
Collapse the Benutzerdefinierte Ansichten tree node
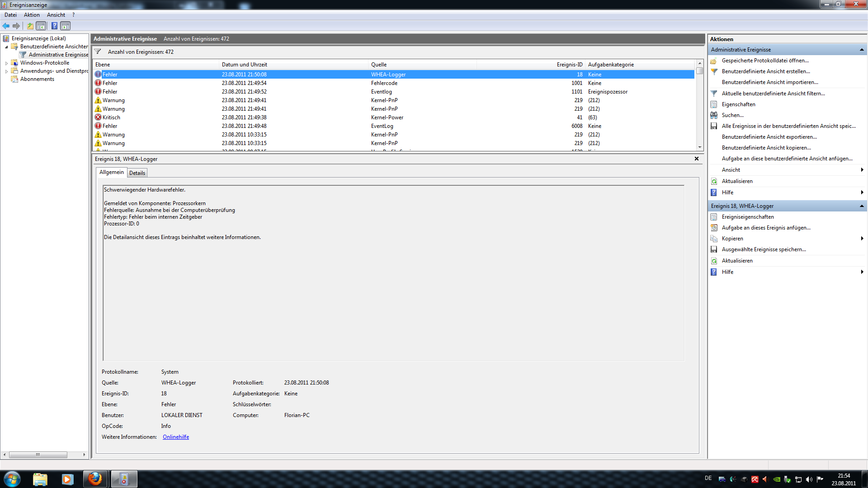click(x=6, y=47)
